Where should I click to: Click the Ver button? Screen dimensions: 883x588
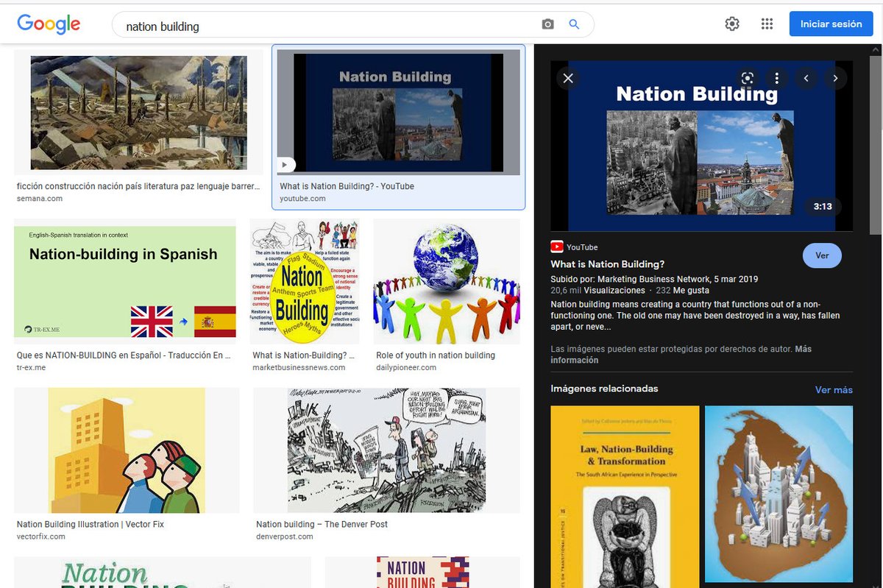point(822,255)
